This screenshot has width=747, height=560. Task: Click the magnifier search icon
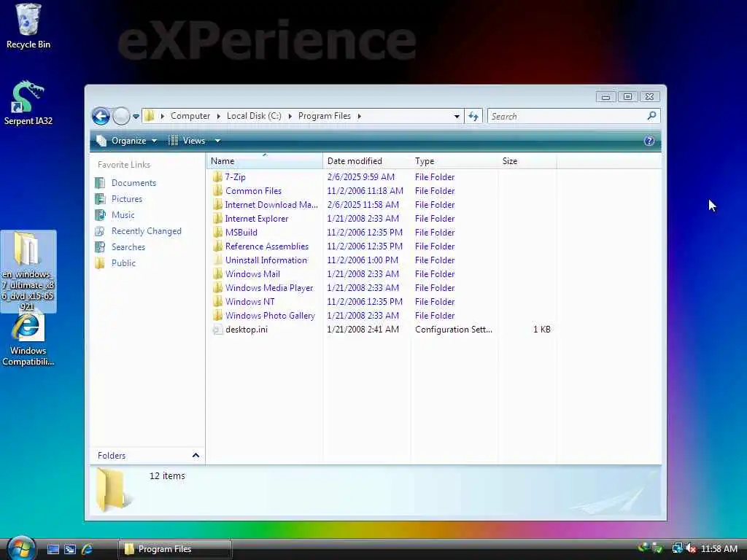651,116
